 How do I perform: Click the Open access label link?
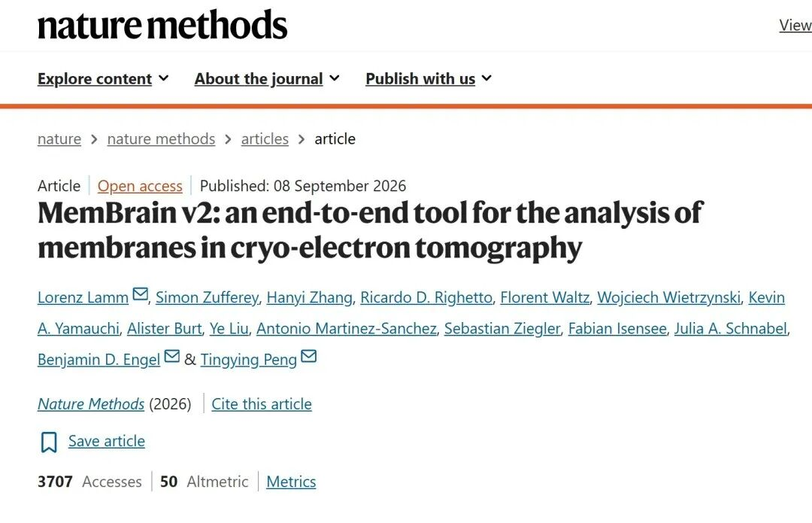[x=140, y=186]
